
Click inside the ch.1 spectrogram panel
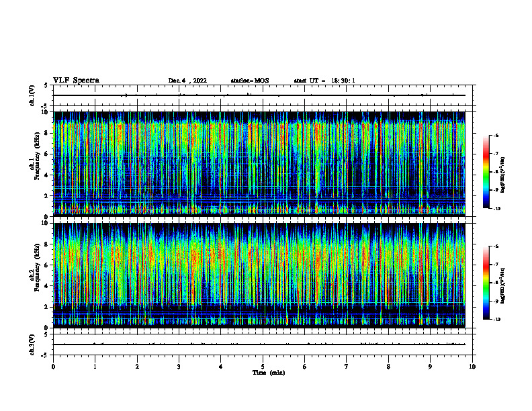pyautogui.click(x=259, y=164)
